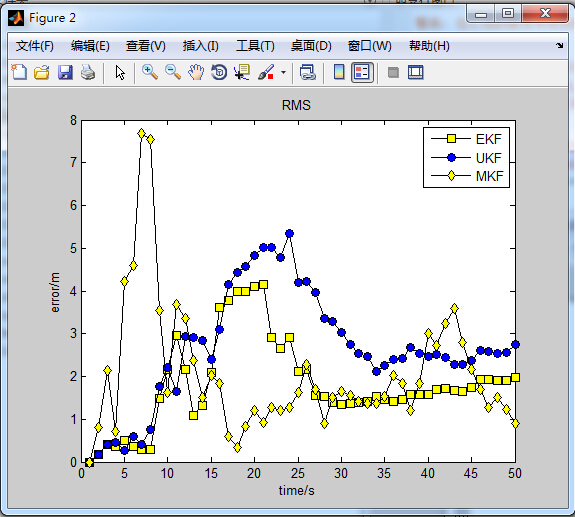Select the Zoom Out magnifier tool
Screen dimensions: 575x517
click(x=173, y=72)
